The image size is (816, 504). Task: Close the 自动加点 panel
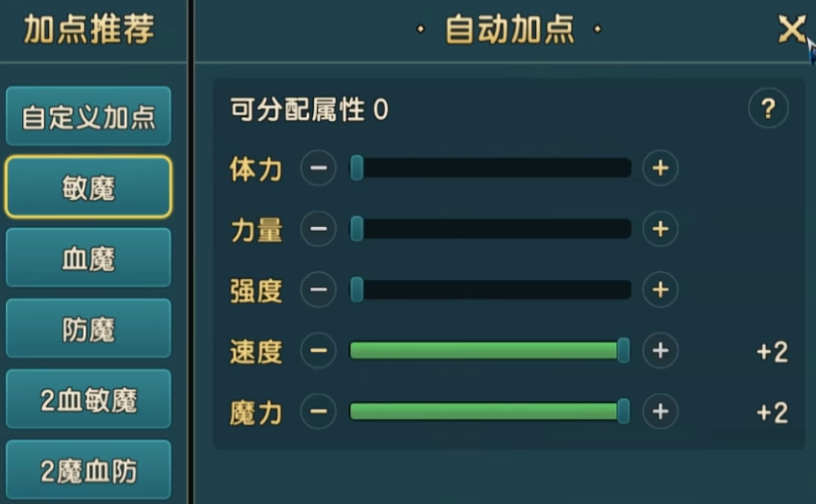[791, 30]
